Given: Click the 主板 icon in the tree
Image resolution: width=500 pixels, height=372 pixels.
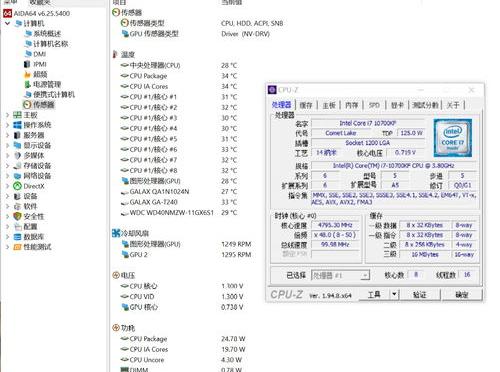Looking at the screenshot, I should point(17,115).
